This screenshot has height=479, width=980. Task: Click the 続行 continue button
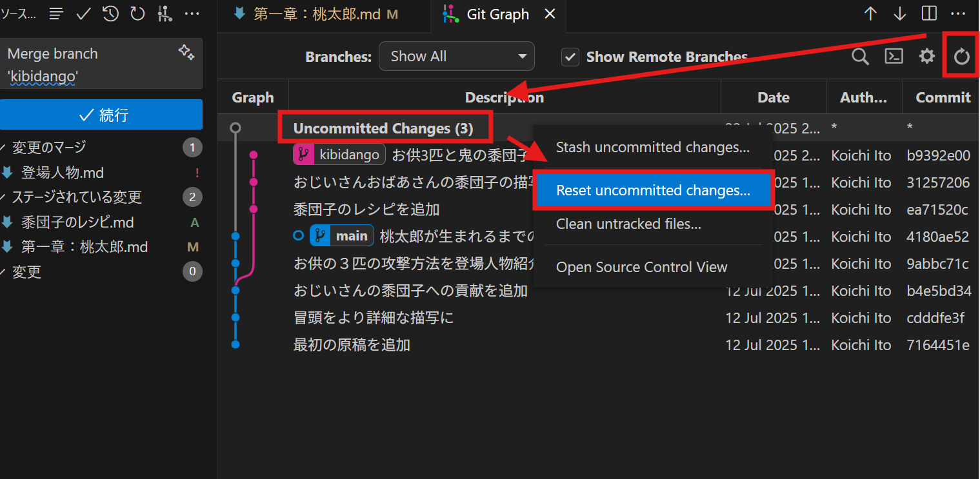coord(101,115)
